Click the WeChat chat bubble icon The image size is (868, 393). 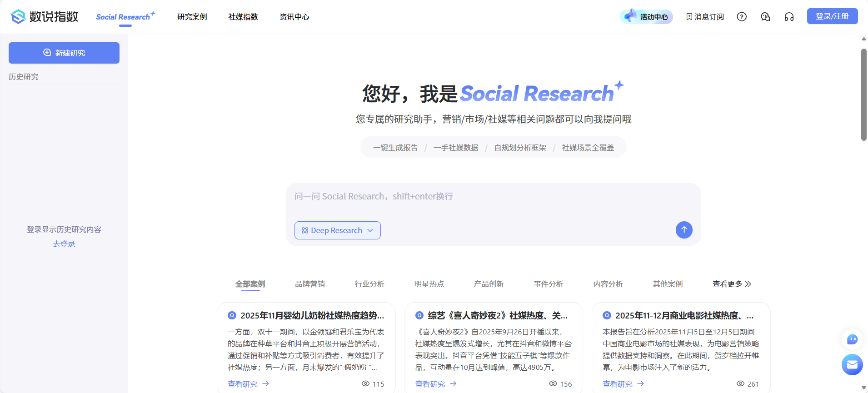[x=765, y=17]
